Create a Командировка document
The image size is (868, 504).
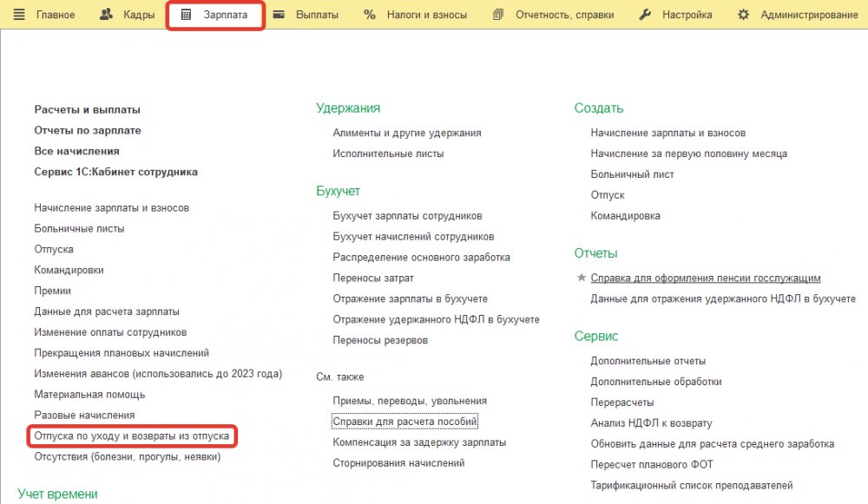[625, 216]
